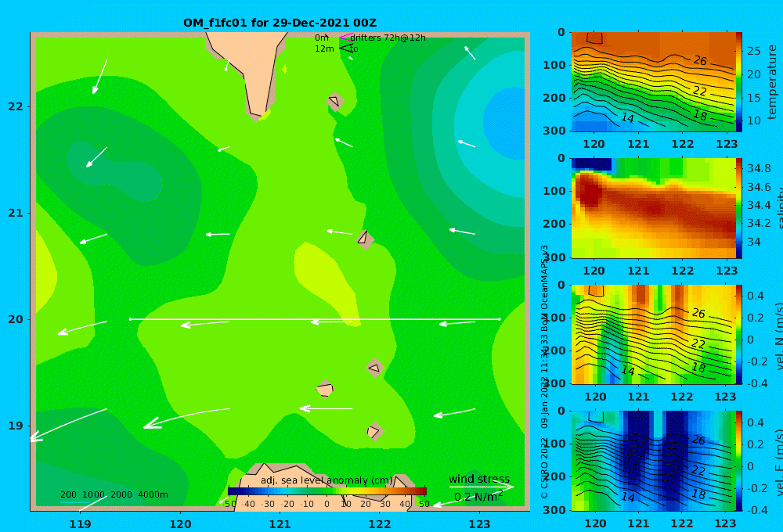
Task: Click the "10" tick on temperature colorbar
Action: click(753, 120)
